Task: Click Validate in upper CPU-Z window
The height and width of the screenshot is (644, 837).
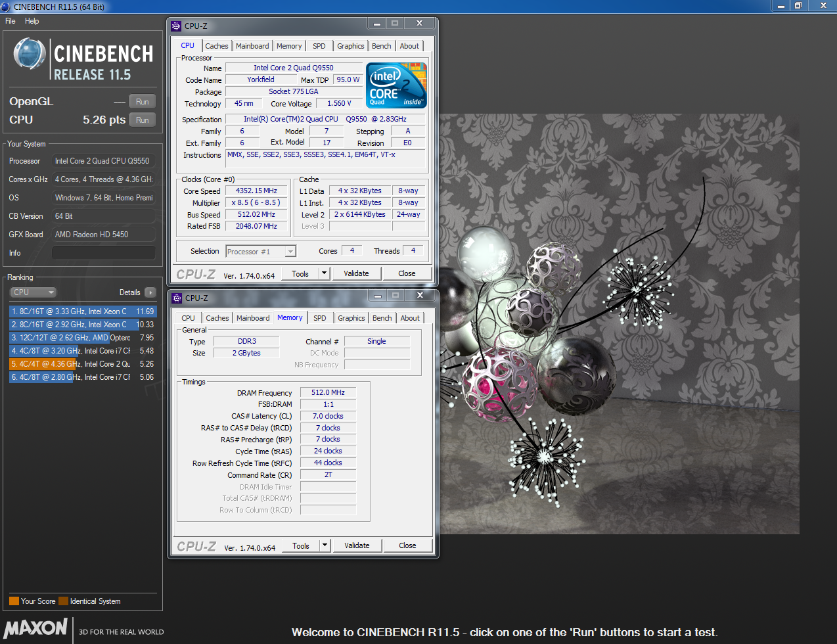Action: 356,274
